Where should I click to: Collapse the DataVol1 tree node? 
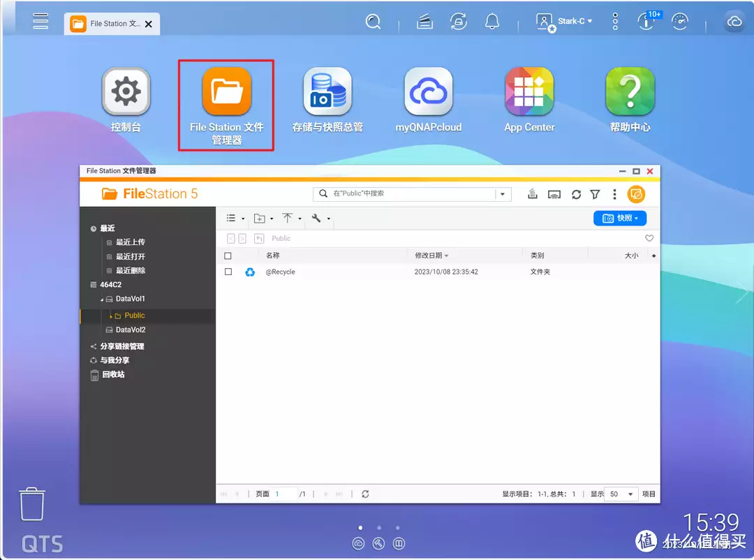(102, 300)
